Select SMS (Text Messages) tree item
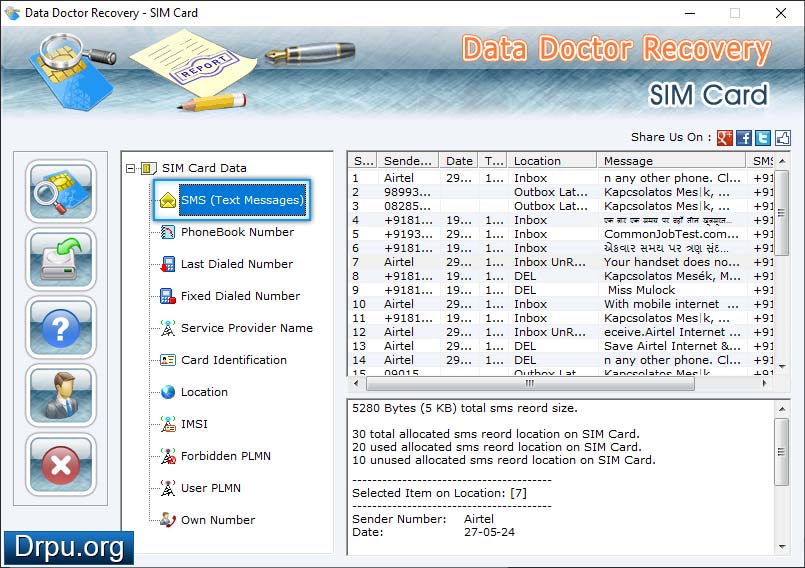805x568 pixels. [242, 200]
